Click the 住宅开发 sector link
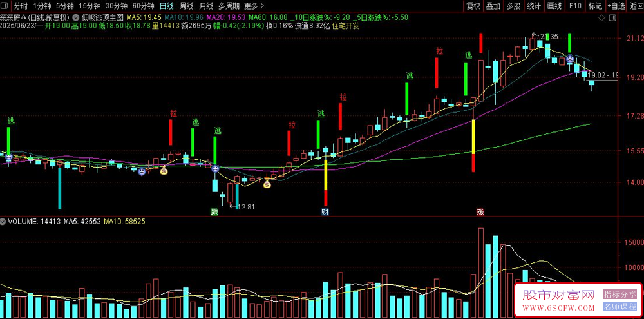 click(x=345, y=26)
